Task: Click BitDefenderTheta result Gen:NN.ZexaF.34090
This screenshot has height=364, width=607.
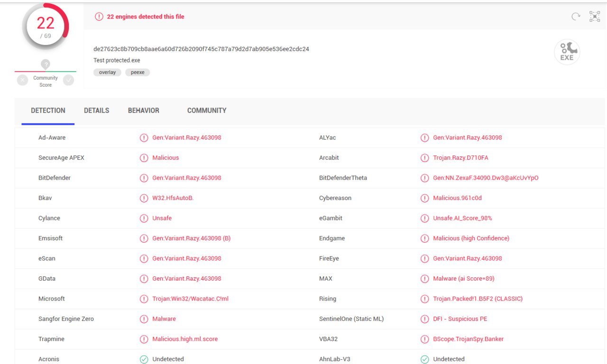Action: pos(486,178)
